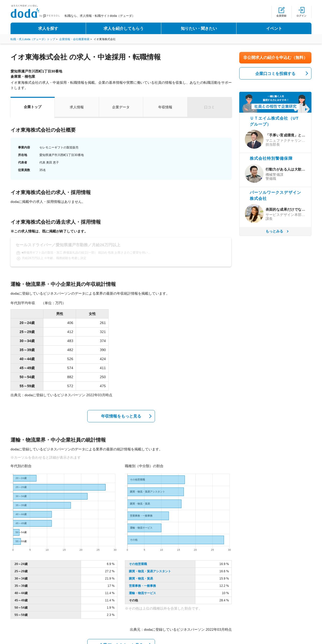
Task: Click 40～44歳 salary table row header
Action: [x=27, y=359]
